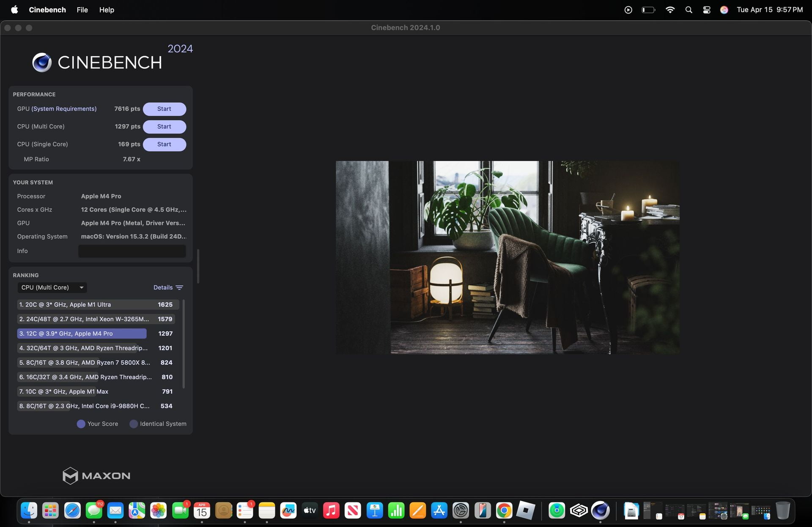Open the Wi-Fi menu

pos(670,10)
